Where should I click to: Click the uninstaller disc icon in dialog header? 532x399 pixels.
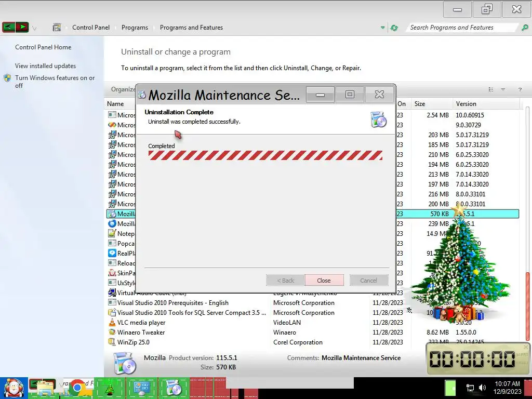coord(379,119)
